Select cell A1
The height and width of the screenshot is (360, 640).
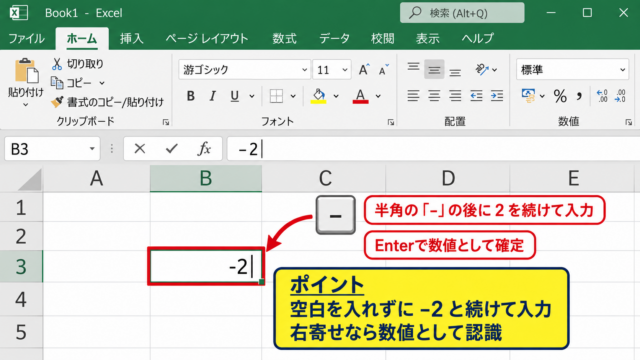point(96,207)
